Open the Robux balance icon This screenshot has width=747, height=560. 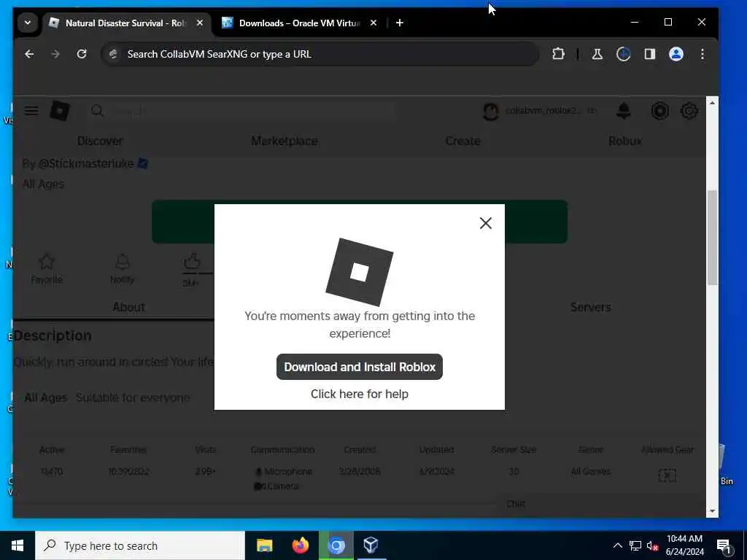[659, 111]
